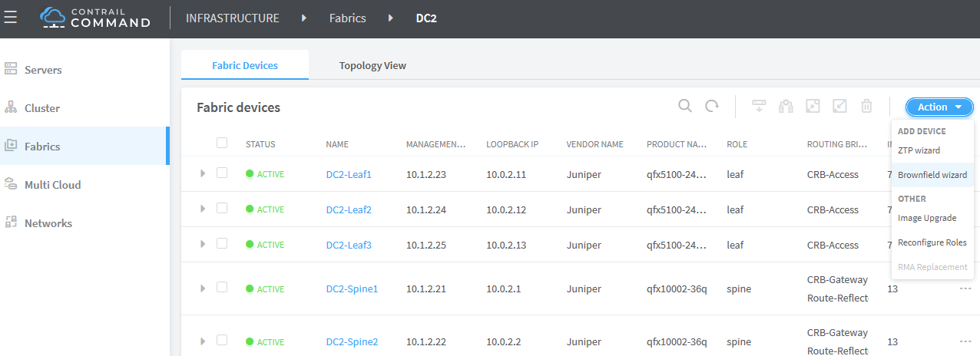Go to Multi Cloud in sidebar
The height and width of the screenshot is (356, 980).
[52, 185]
